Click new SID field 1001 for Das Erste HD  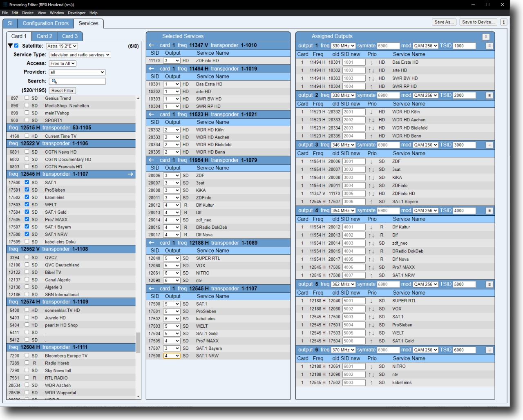tap(354, 63)
